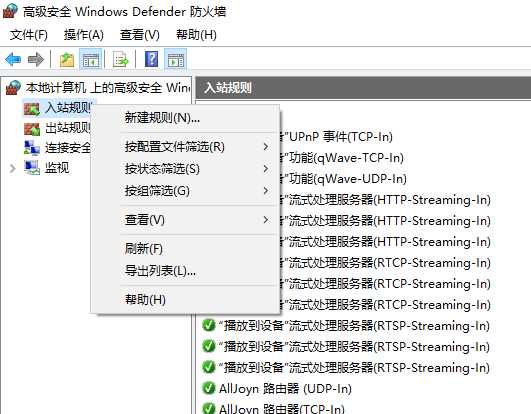Expand the 监视 tree node arrow

13,168
